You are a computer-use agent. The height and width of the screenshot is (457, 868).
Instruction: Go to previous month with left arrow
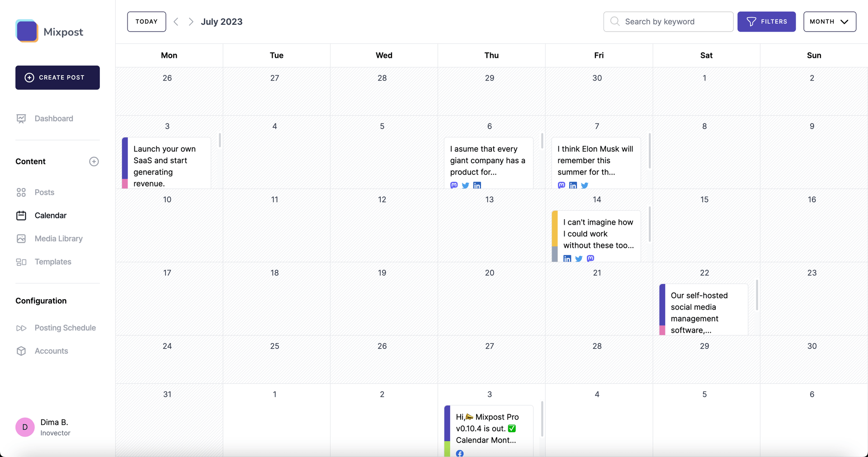(x=176, y=22)
